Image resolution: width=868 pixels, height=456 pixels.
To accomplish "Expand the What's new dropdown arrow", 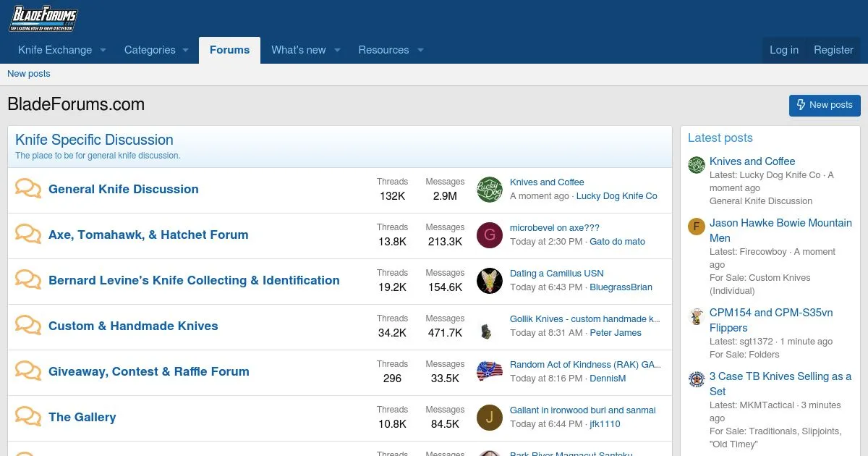I will 336,50.
